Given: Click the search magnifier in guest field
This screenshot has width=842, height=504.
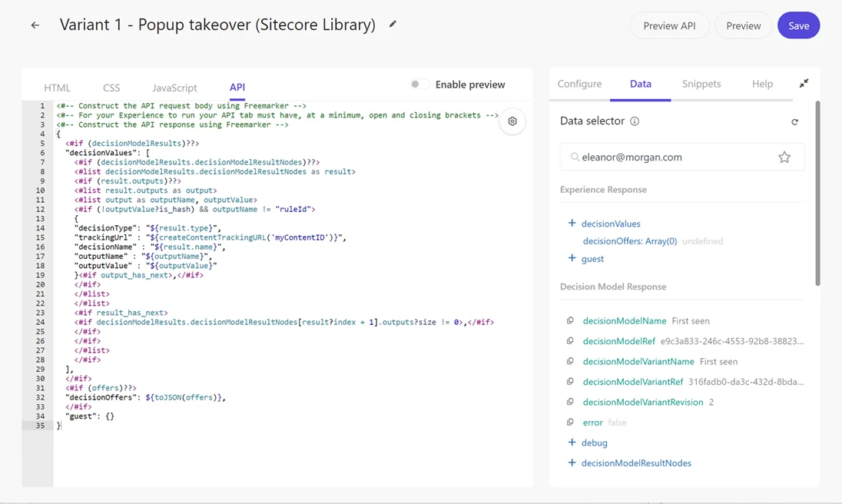Looking at the screenshot, I should click(x=575, y=157).
